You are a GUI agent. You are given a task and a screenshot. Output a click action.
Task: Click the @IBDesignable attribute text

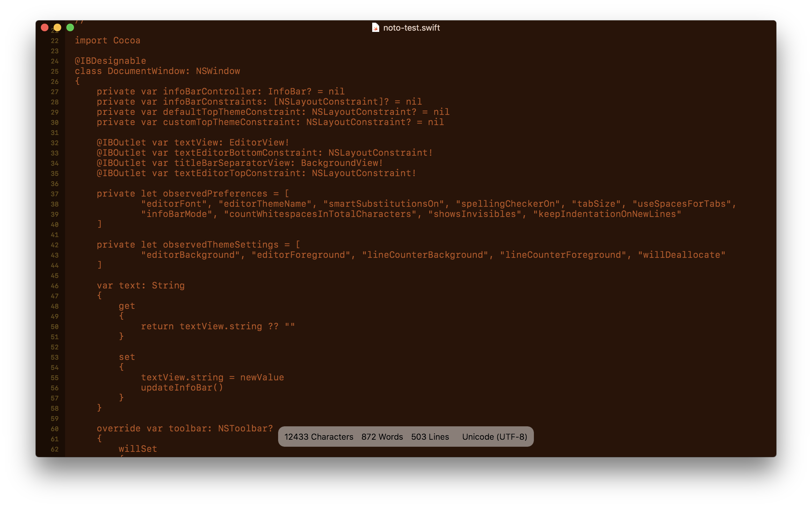point(110,61)
